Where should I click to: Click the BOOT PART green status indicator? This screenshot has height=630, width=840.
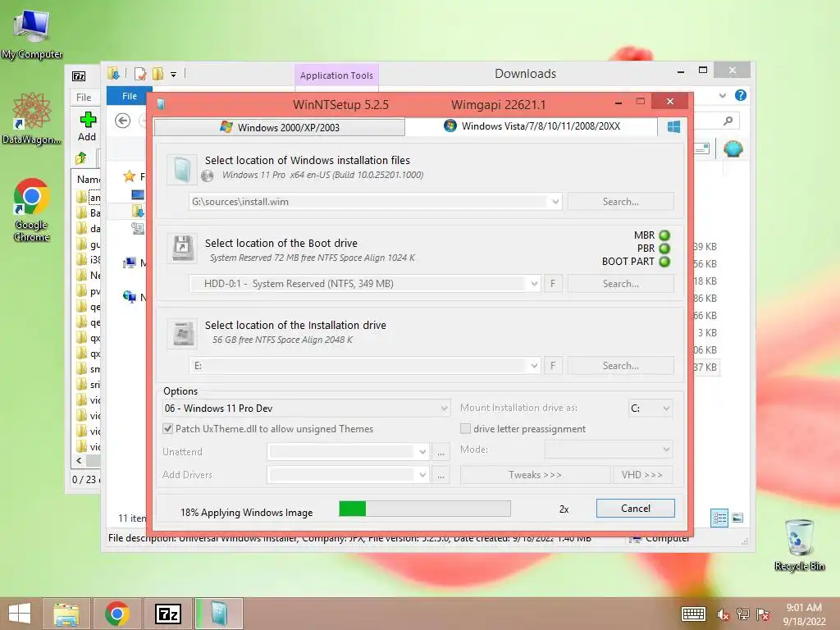(x=664, y=262)
